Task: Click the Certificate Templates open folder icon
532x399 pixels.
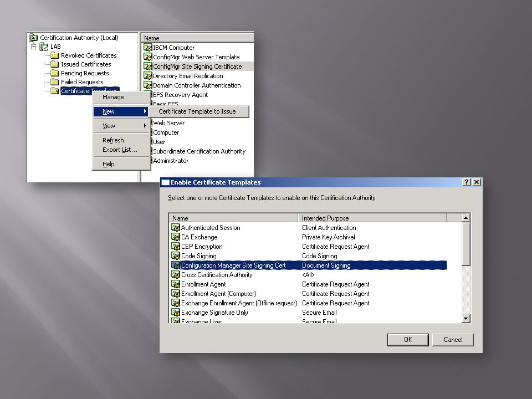Action: tap(55, 90)
